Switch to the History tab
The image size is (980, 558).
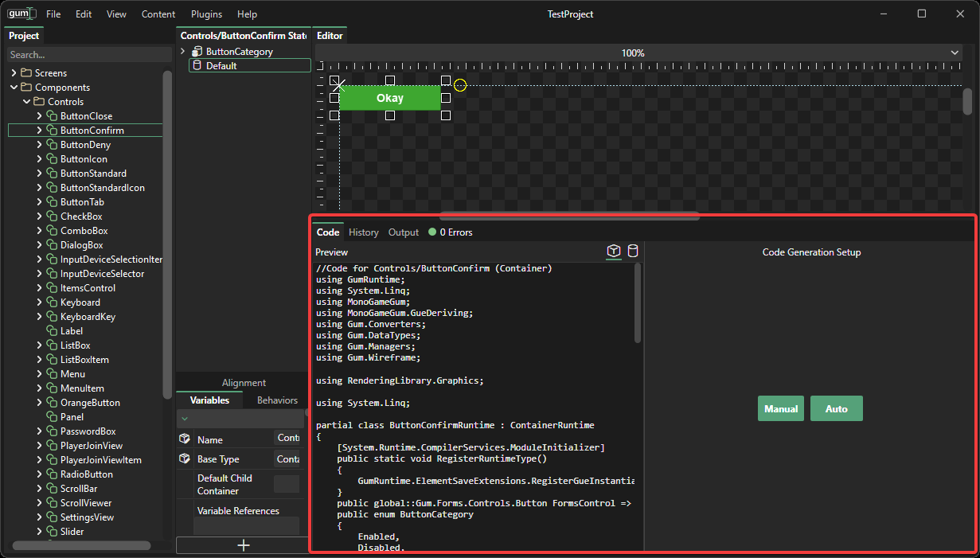coord(363,232)
